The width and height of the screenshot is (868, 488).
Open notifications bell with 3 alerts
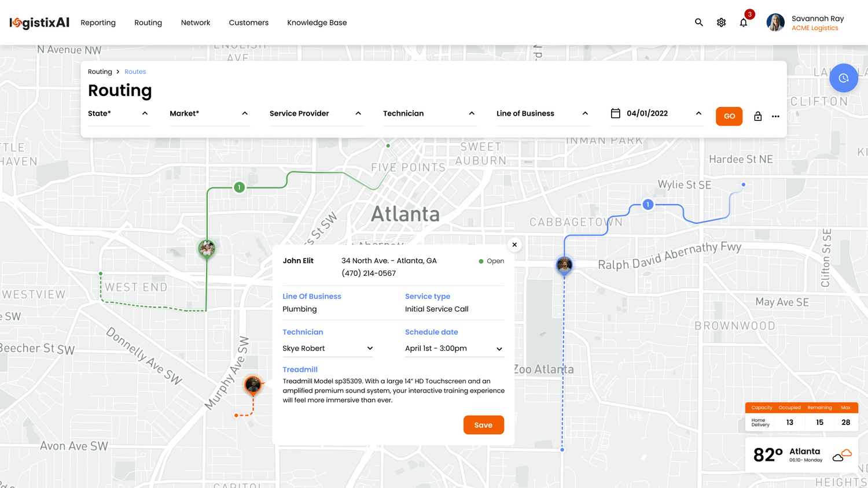pos(744,23)
